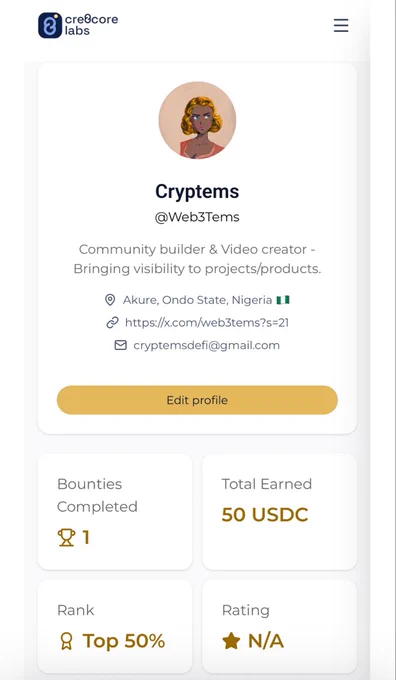Click the location pin icon
396x680 pixels.
point(110,300)
